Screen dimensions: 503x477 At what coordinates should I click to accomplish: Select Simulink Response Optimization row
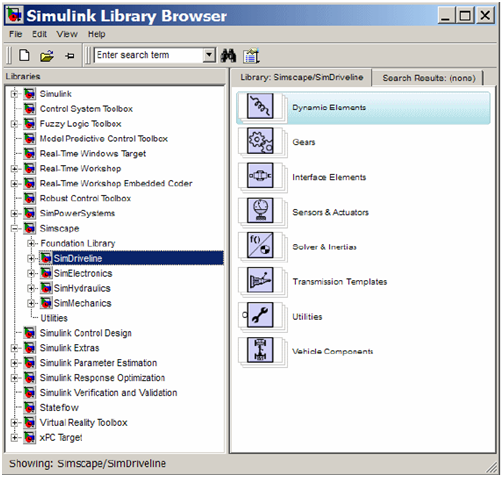point(102,378)
